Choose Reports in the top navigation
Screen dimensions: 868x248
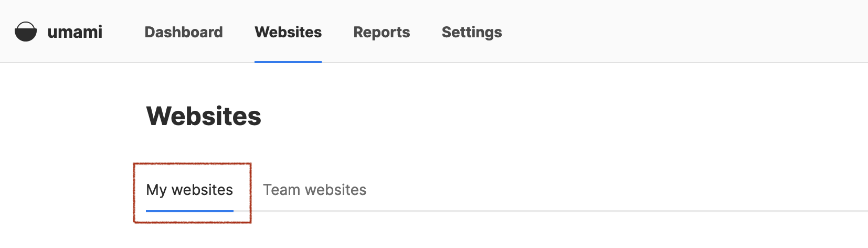coord(382,32)
